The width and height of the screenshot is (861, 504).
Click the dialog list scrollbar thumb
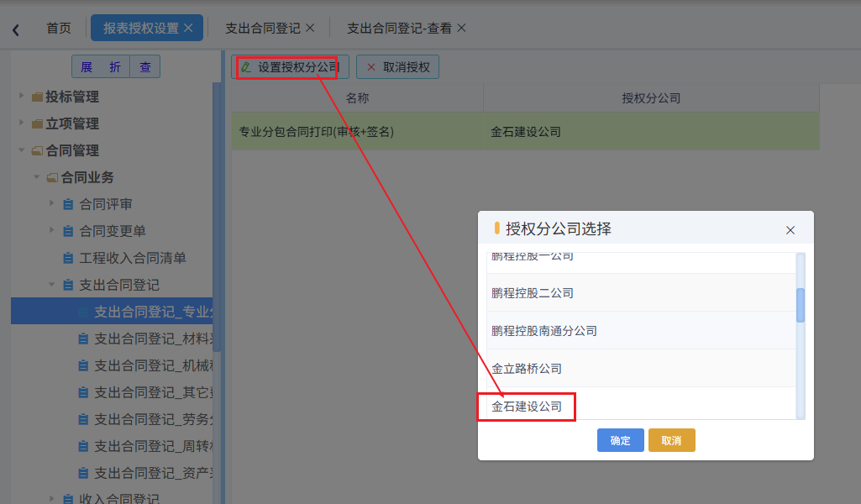(x=801, y=305)
